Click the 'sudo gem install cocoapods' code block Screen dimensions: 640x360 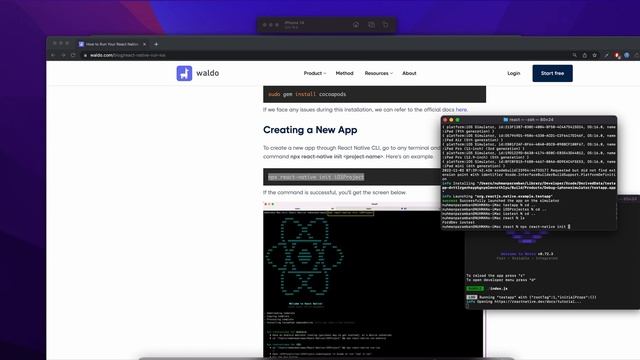(x=374, y=94)
